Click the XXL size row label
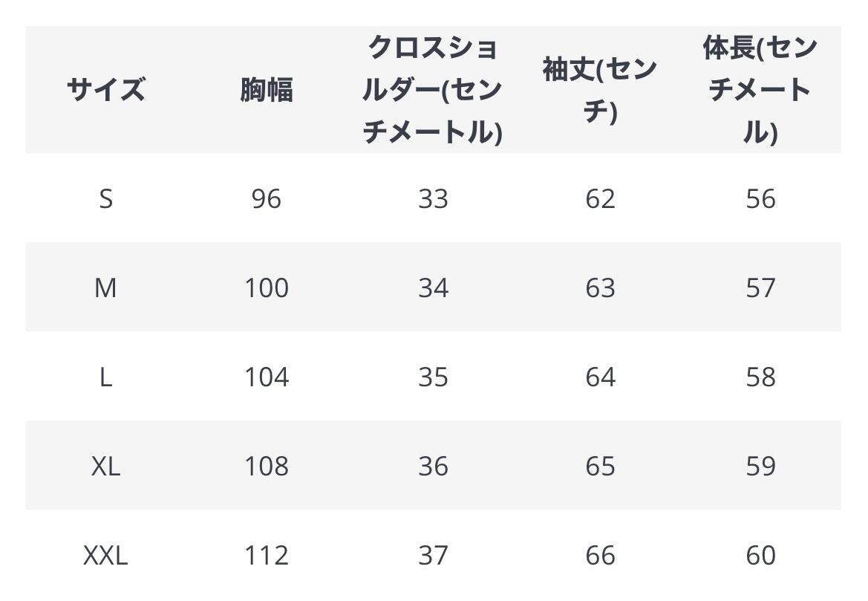Viewport: 868px width, 601px height. [x=105, y=555]
